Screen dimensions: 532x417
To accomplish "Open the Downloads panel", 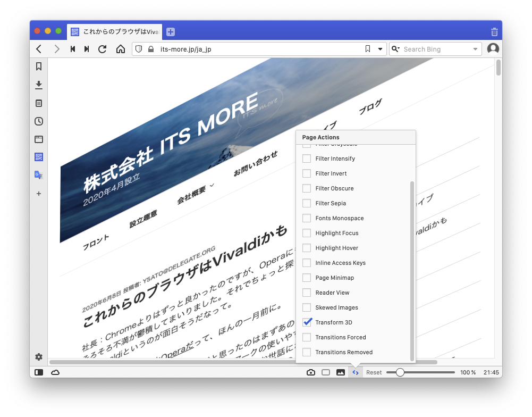I will (x=39, y=85).
